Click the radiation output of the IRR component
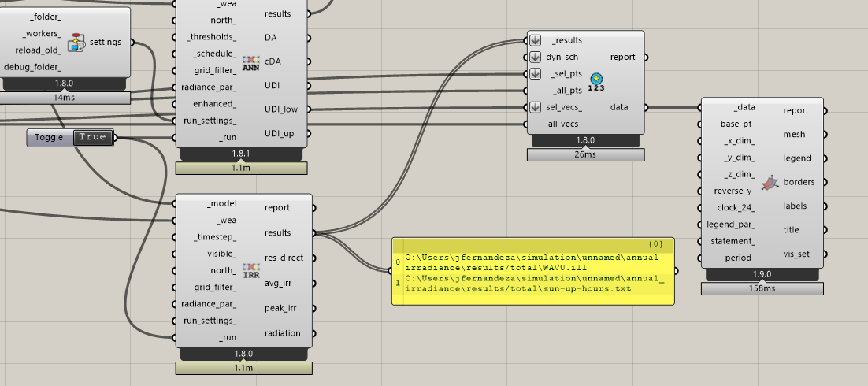 pyautogui.click(x=282, y=333)
